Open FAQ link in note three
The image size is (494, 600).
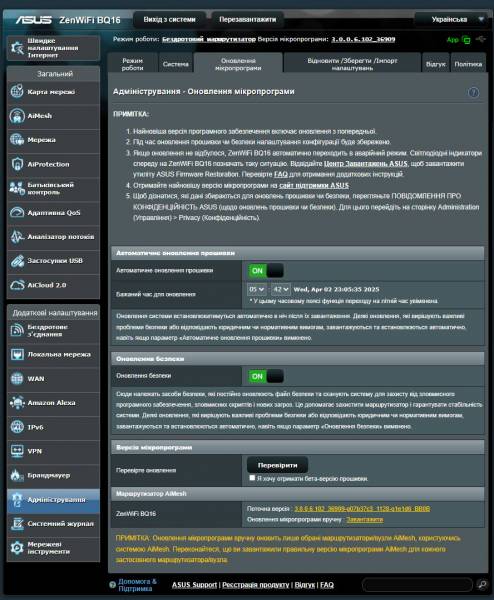pos(280,174)
